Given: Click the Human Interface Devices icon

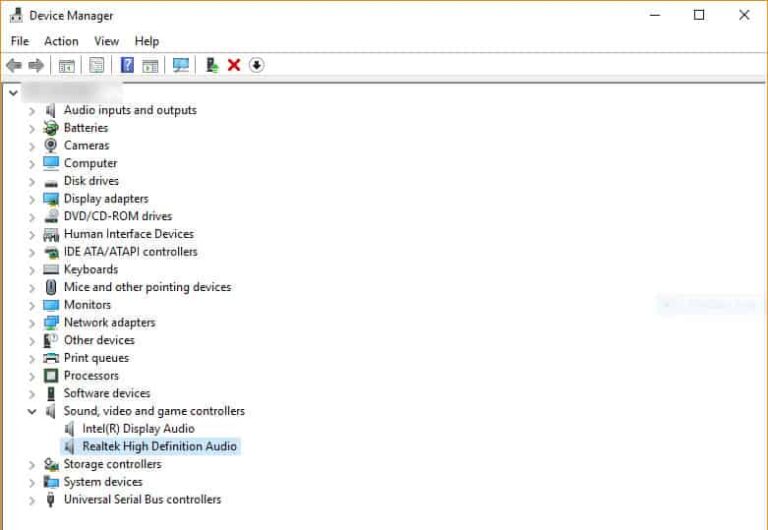Looking at the screenshot, I should 51,234.
